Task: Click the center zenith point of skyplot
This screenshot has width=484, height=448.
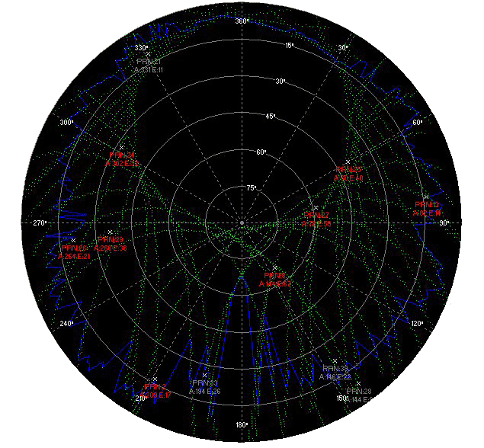Action: click(x=242, y=222)
